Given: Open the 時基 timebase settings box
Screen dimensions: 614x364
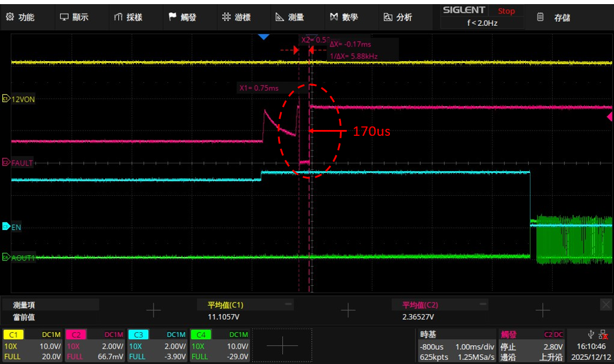Looking at the screenshot, I should click(456, 346).
